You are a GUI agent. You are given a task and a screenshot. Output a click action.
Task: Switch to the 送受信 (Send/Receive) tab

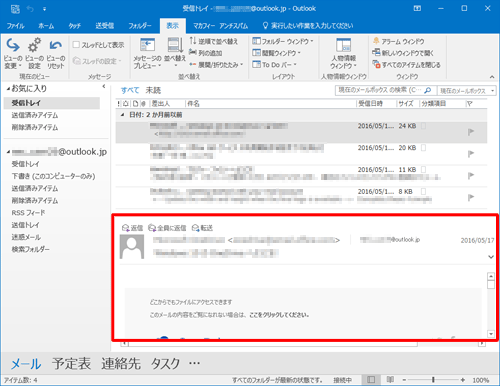105,26
